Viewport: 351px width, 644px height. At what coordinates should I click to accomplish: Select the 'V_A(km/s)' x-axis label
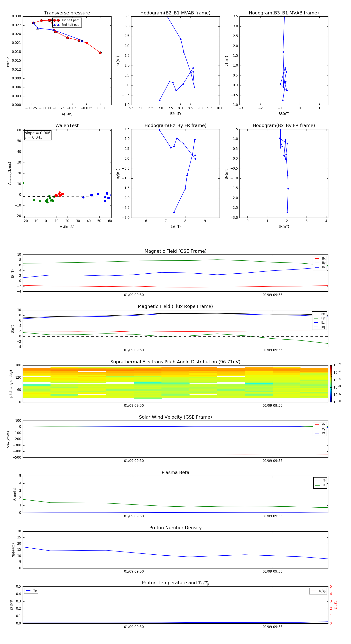[67, 227]
